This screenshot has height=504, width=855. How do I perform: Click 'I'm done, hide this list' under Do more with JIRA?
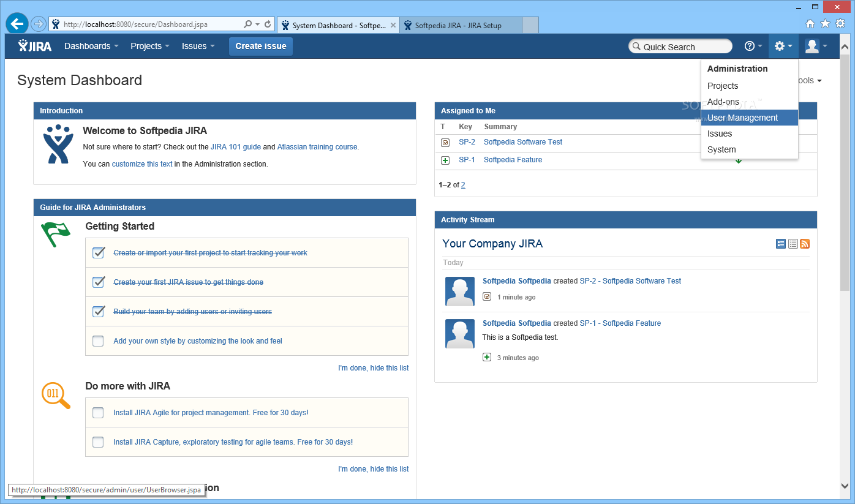[x=374, y=469]
